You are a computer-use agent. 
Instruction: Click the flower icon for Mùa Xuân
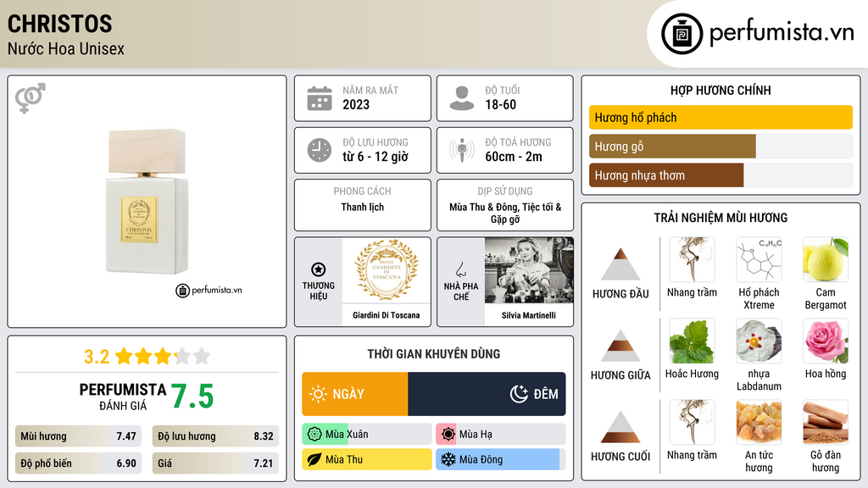(x=314, y=435)
